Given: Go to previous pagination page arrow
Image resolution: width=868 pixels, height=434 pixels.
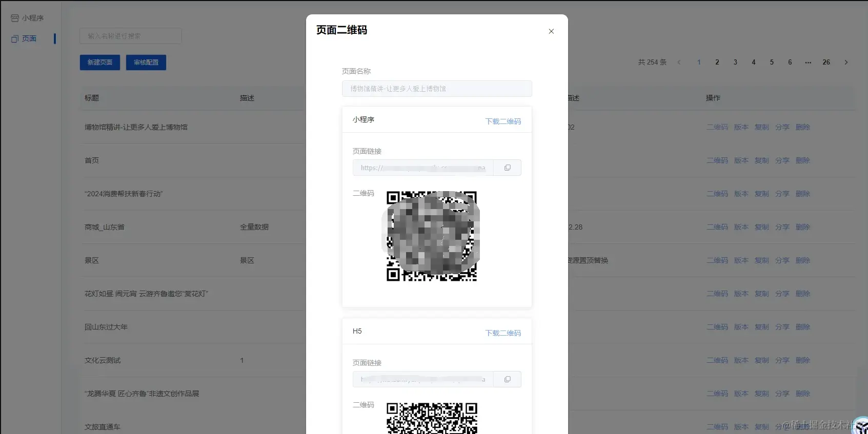Looking at the screenshot, I should (679, 62).
